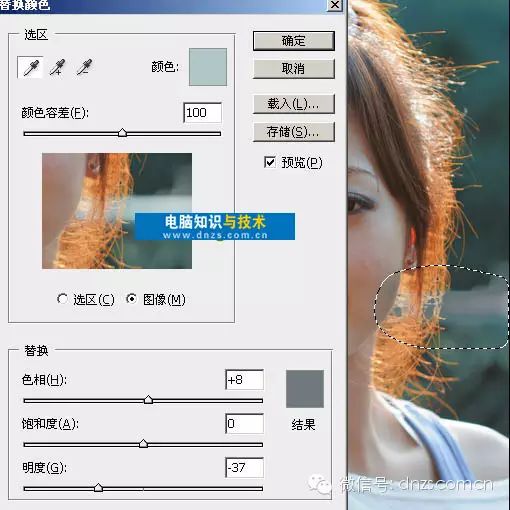Click the selection preview thumbnail
This screenshot has width=510, height=510.
(117, 211)
